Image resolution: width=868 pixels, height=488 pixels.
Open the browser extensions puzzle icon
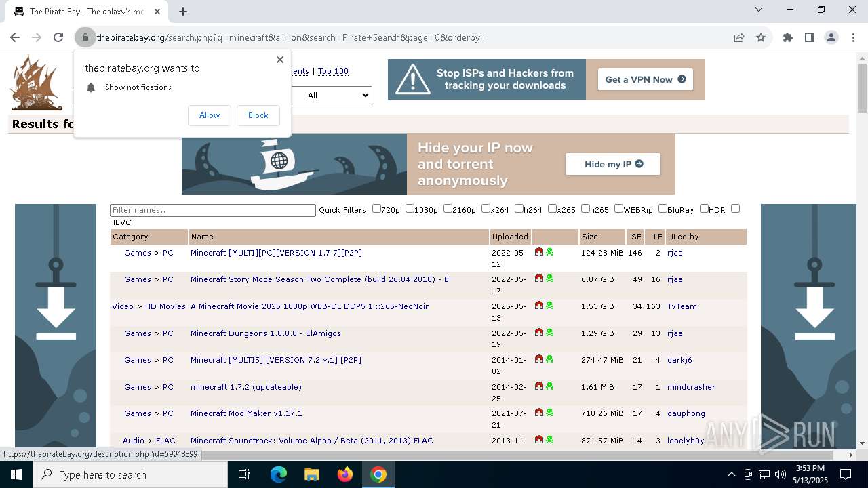[788, 37]
